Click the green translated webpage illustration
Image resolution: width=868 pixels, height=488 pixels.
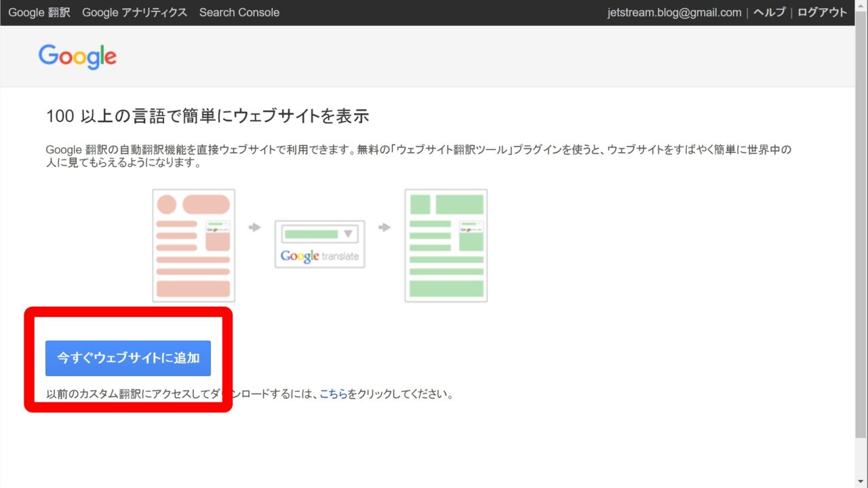(446, 245)
